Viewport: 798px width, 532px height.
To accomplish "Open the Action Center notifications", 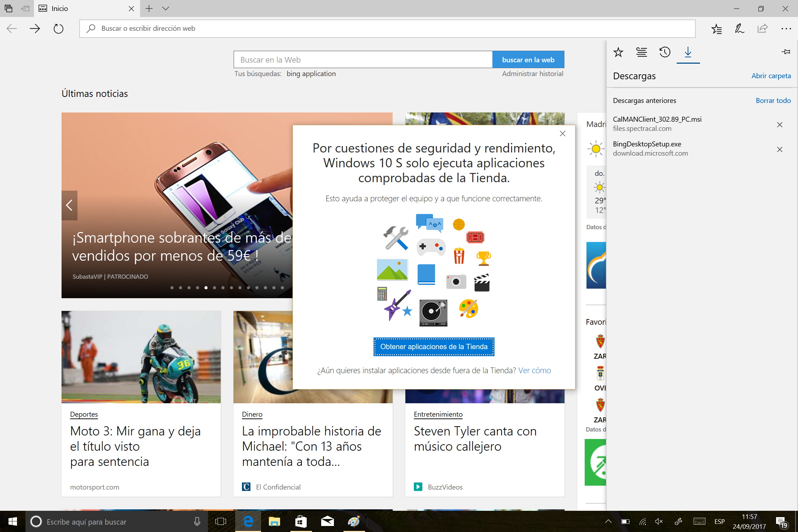I will (781, 522).
